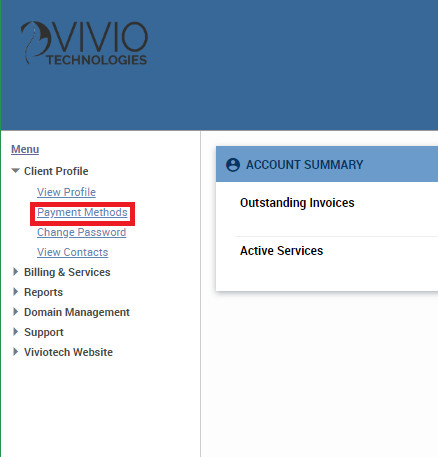
Task: Click the Vivio Technologies logo
Action: (84, 43)
